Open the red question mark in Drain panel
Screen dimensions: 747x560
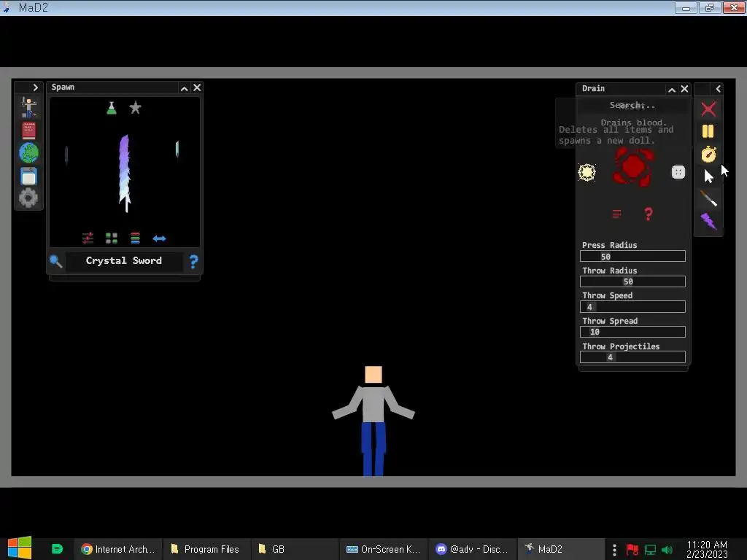click(649, 214)
